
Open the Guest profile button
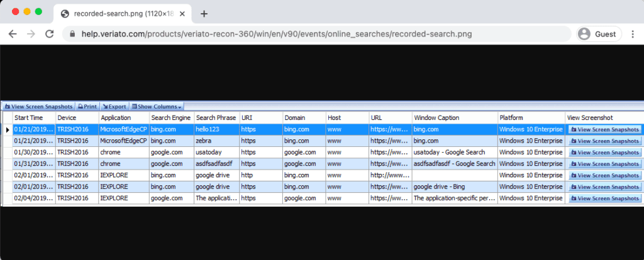(599, 34)
